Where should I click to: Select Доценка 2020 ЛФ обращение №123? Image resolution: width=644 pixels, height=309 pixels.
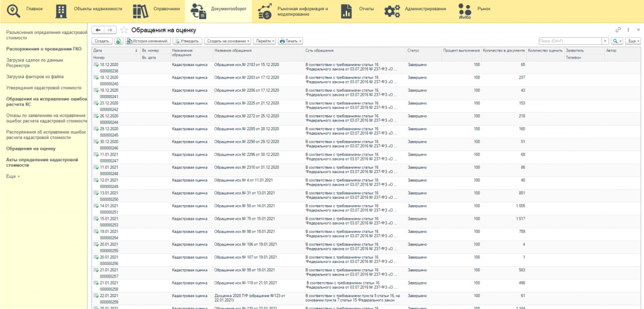[250, 298]
